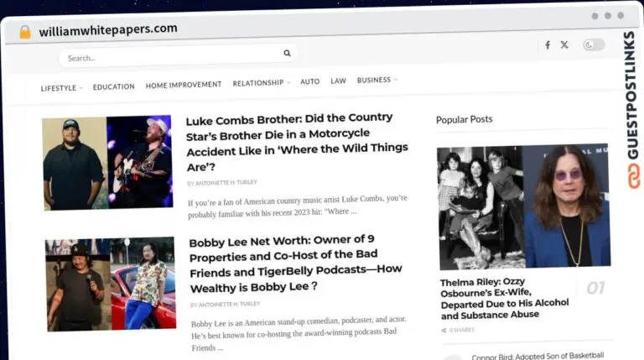The height and width of the screenshot is (360, 644).
Task: Expand the Business dropdown menu
Action: tap(377, 81)
